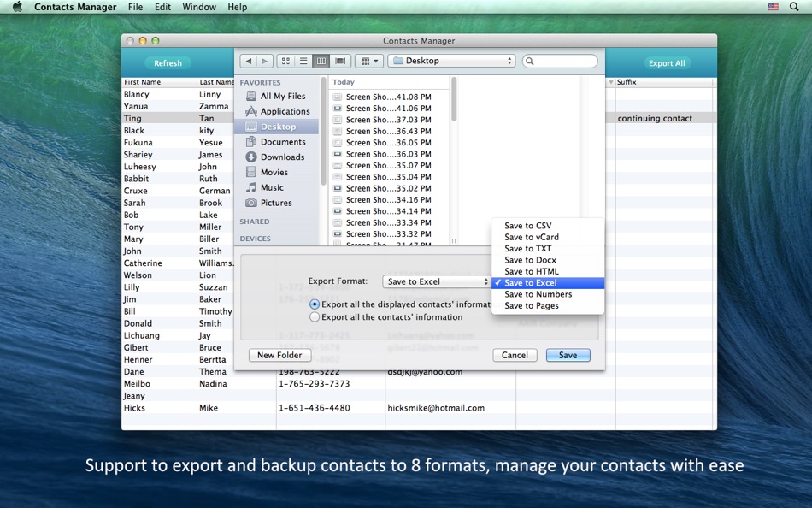This screenshot has height=508, width=812.
Task: Choose Save to vCard
Action: (548, 237)
